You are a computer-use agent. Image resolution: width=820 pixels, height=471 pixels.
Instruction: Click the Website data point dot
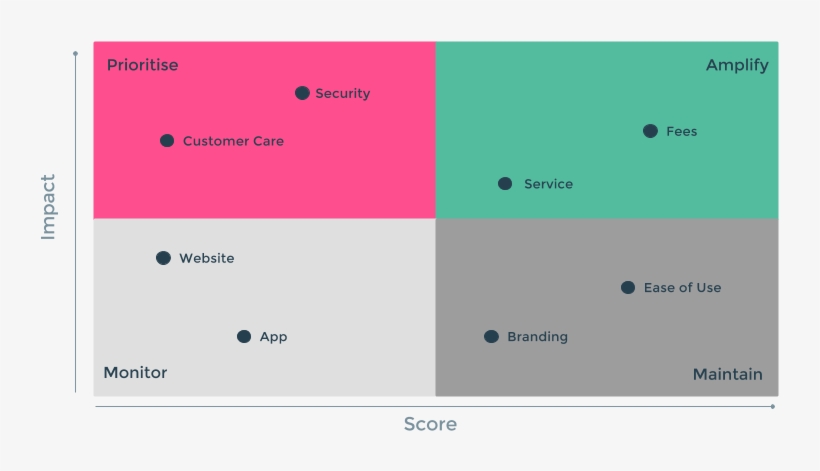click(163, 258)
